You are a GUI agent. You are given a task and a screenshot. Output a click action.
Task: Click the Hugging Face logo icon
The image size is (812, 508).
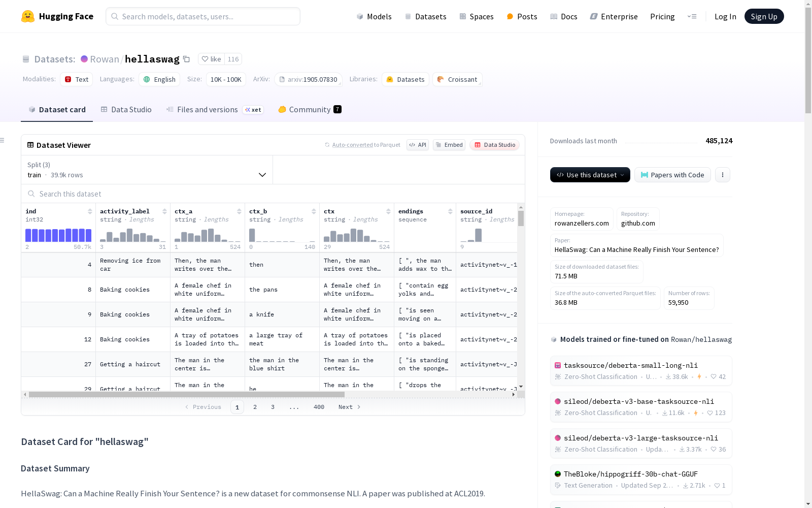tap(28, 16)
